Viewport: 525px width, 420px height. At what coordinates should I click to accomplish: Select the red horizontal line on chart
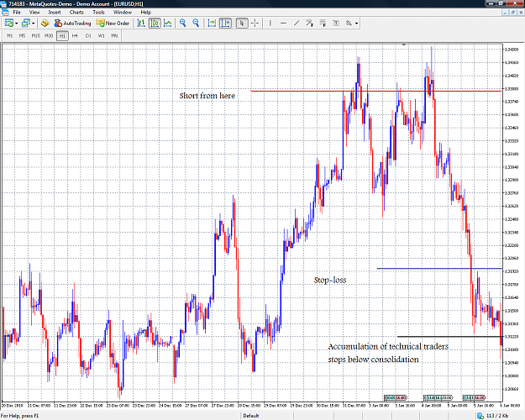click(x=375, y=91)
